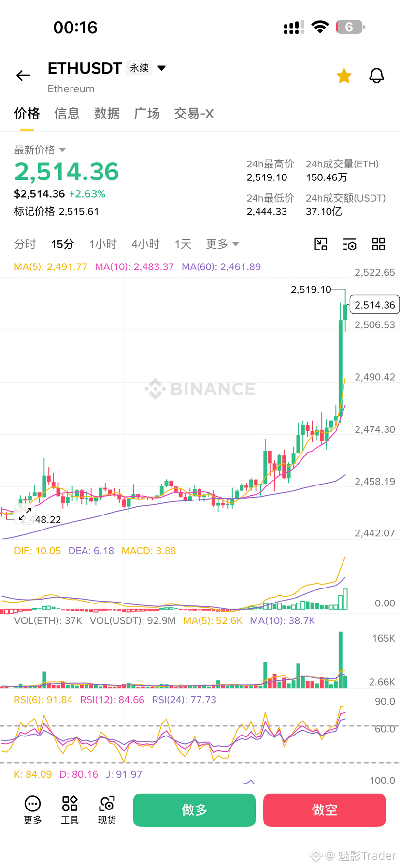Switch to the 信息 tab
The width and height of the screenshot is (400, 868).
pyautogui.click(x=67, y=114)
